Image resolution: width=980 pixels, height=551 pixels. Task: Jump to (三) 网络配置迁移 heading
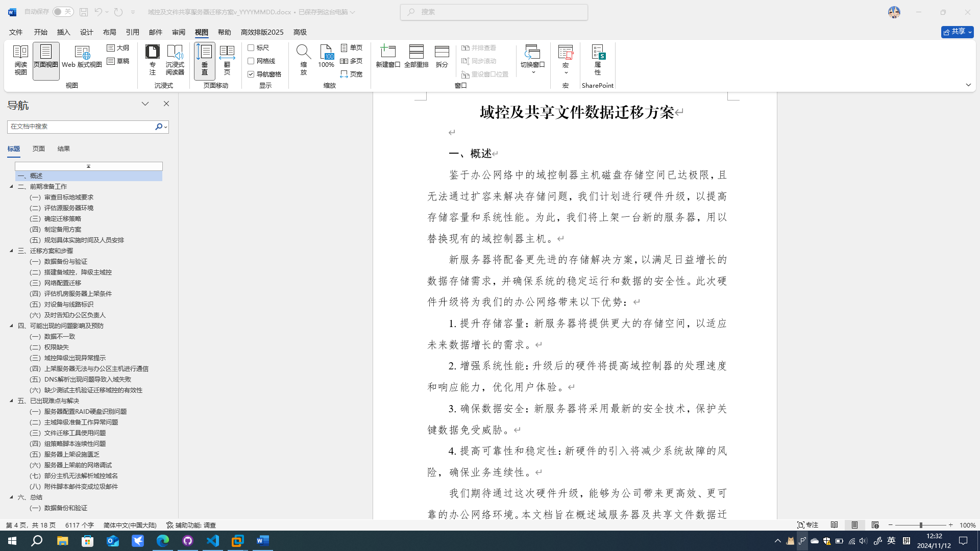pyautogui.click(x=55, y=283)
